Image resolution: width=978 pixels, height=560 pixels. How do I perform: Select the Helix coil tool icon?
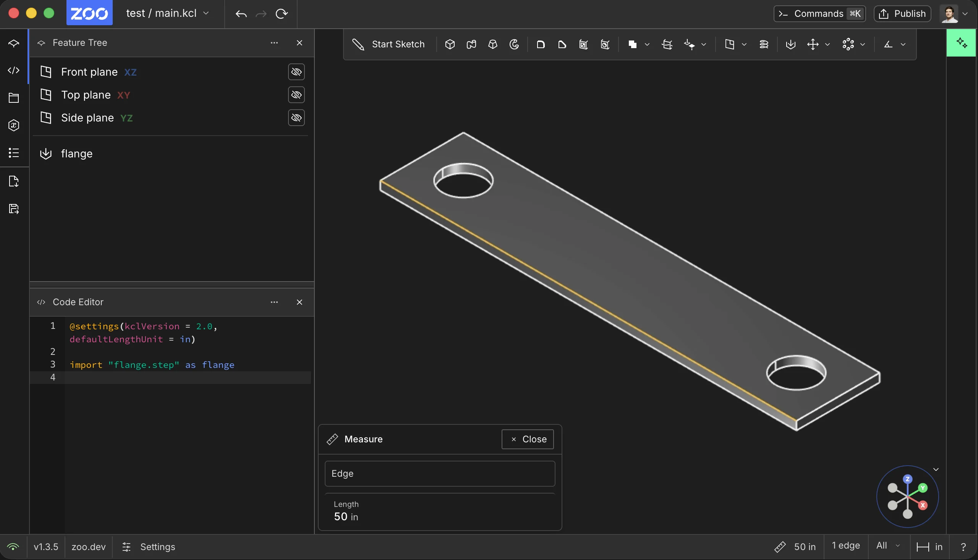click(764, 45)
